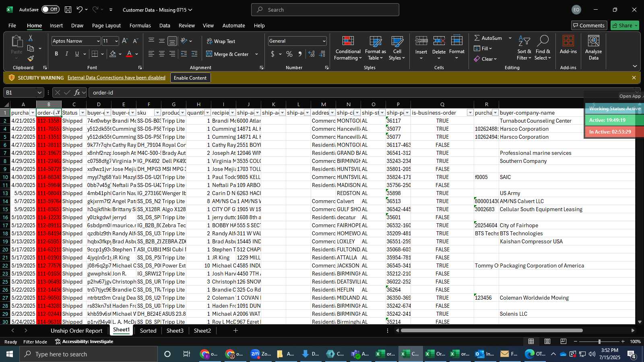Toggle the AutoSave switch
This screenshot has width=644, height=362.
point(50,9)
